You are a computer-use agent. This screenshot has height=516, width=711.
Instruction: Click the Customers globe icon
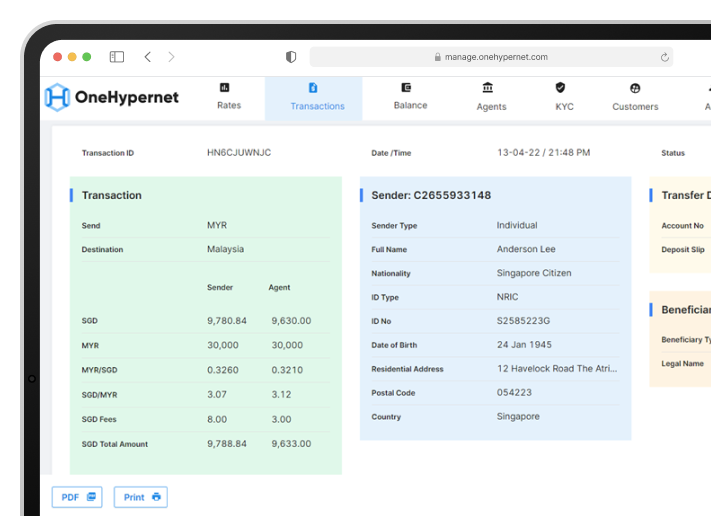[x=635, y=88]
